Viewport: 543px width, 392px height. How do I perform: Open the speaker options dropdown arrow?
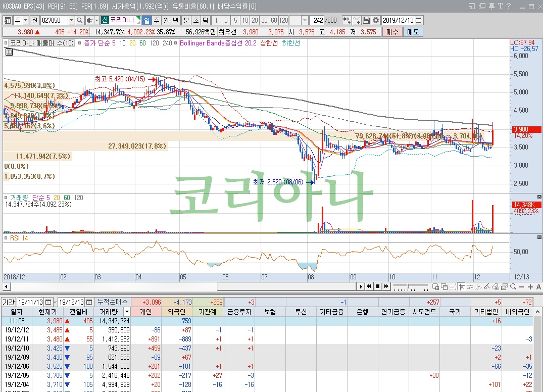click(x=96, y=20)
